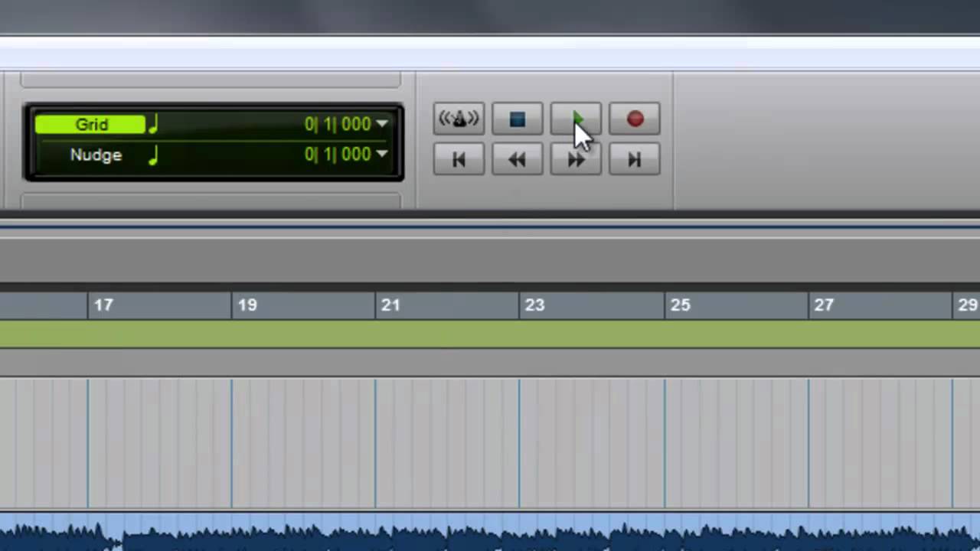Image resolution: width=980 pixels, height=551 pixels.
Task: Click the Grid value 0|1|000
Action: point(337,124)
